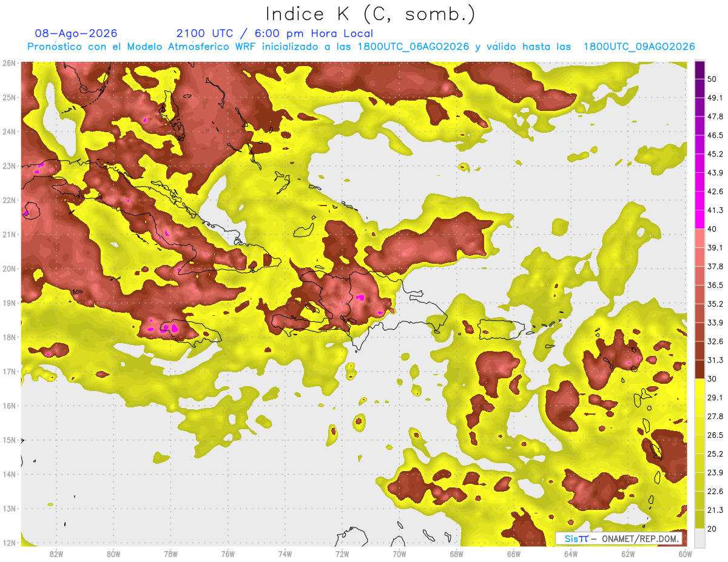Image resolution: width=728 pixels, height=562 pixels.
Task: Click the '80W' longitude label
Action: coord(113,554)
